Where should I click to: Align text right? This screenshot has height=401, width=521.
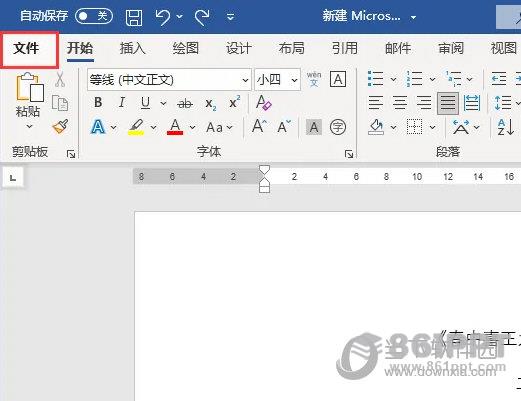point(424,103)
